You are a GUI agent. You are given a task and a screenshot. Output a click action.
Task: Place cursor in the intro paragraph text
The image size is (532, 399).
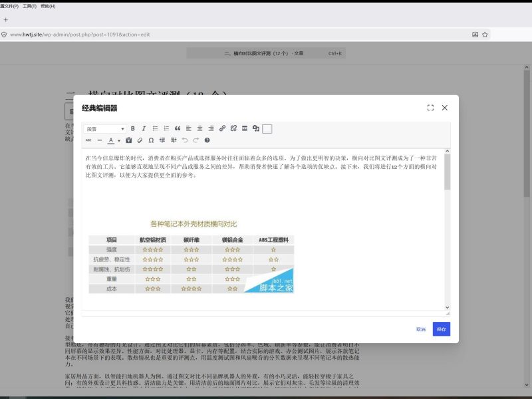point(261,167)
